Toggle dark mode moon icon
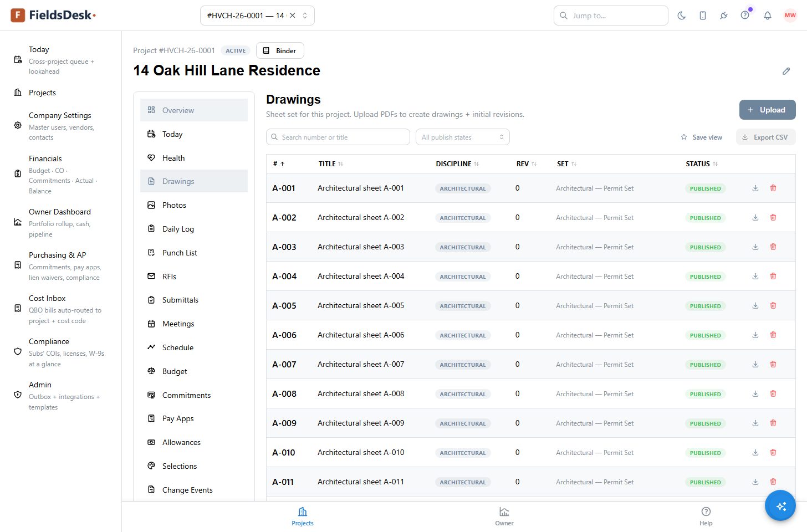Viewport: 807px width, 532px height. [682, 16]
